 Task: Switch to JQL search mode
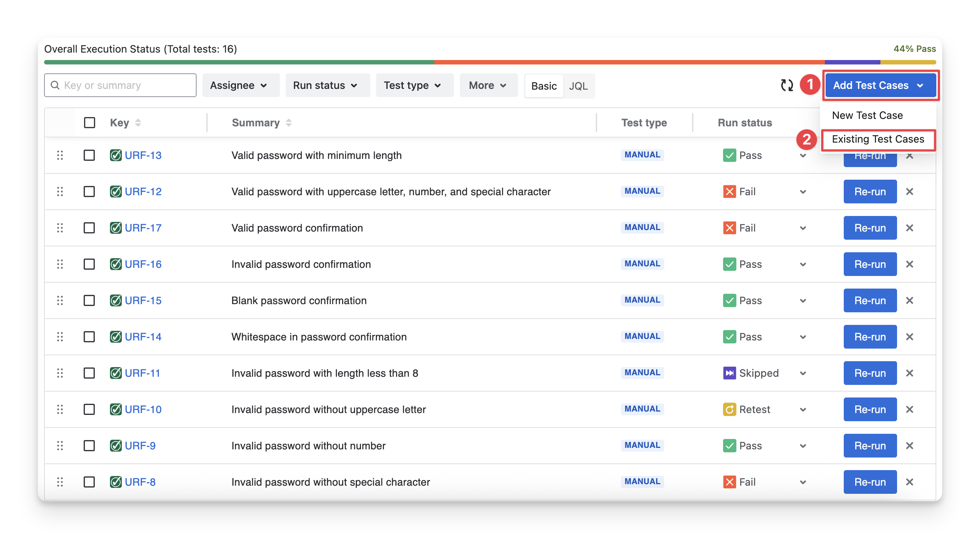(578, 86)
